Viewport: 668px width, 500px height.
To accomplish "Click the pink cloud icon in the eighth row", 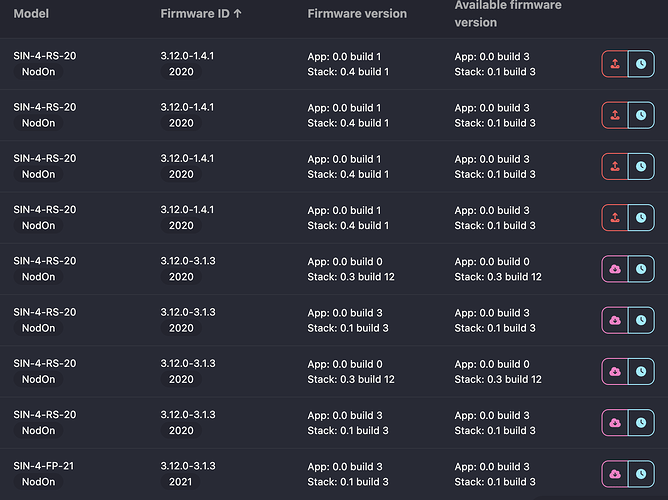I will coord(614,423).
